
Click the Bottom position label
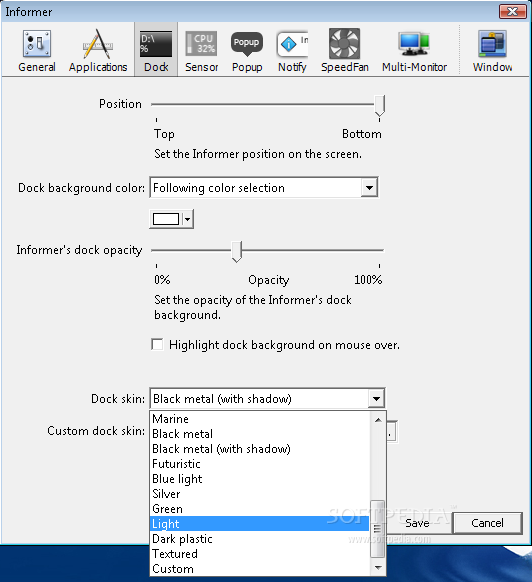[x=362, y=134]
